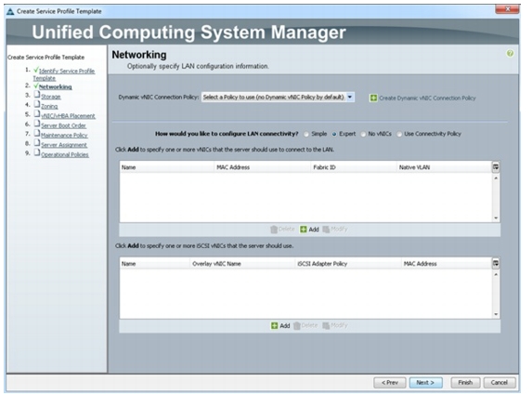The image size is (532, 394).
Task: Click the Finish button
Action: click(x=465, y=383)
